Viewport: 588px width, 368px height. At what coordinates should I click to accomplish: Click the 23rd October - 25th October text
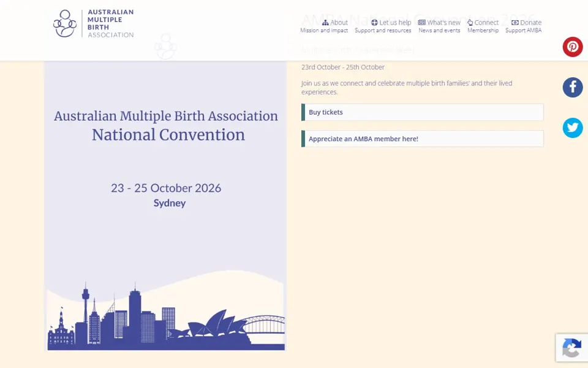[343, 67]
